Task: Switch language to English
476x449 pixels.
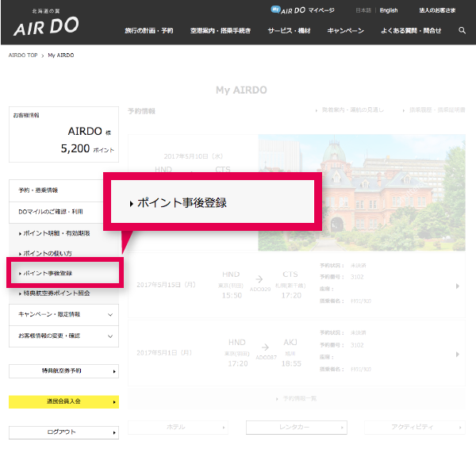Action: point(389,10)
